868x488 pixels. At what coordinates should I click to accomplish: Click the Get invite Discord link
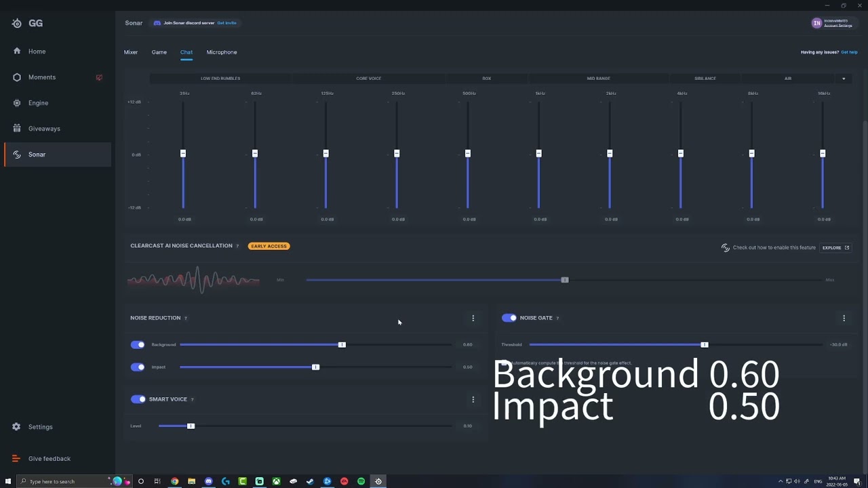227,23
